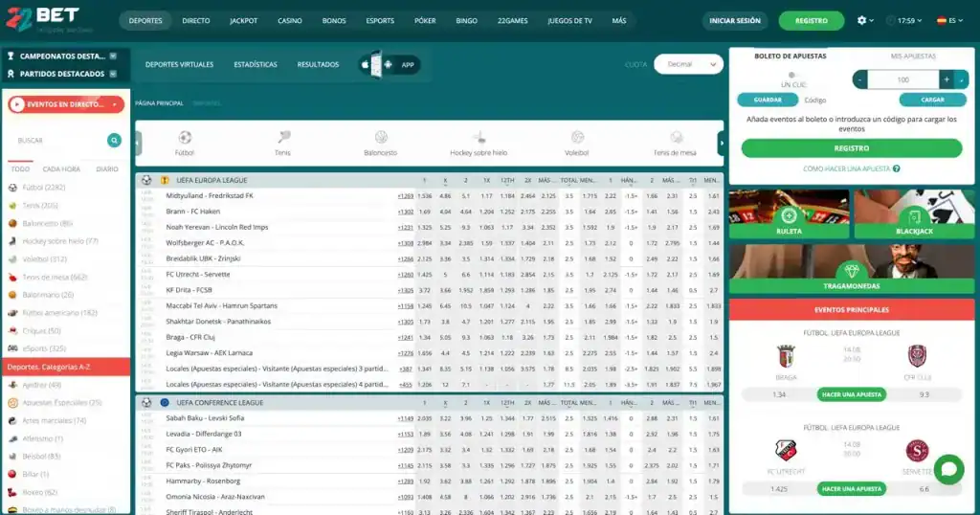Click the Cargar button

932,100
